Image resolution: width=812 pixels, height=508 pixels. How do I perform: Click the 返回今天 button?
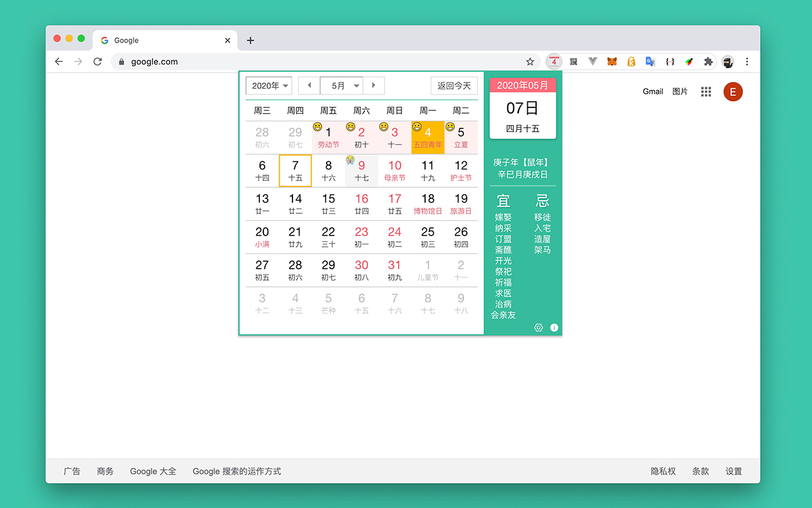point(454,86)
